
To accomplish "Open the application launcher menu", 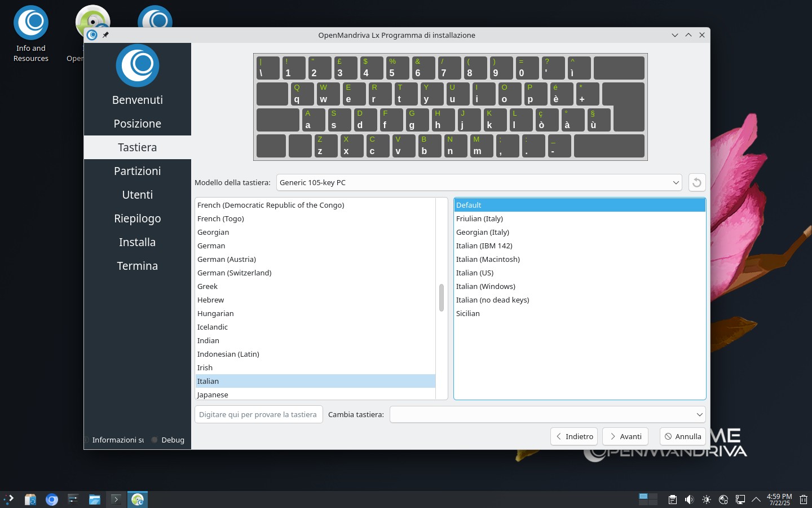I will coord(9,500).
